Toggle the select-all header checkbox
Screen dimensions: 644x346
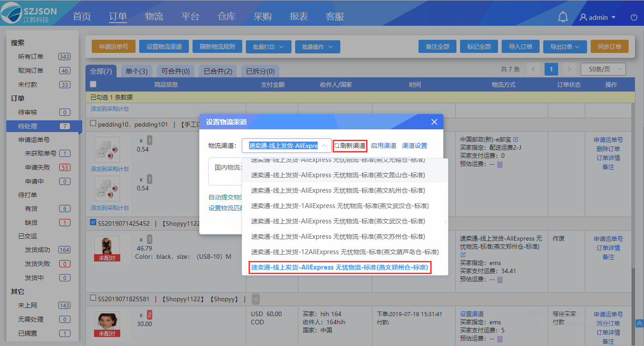tap(93, 84)
